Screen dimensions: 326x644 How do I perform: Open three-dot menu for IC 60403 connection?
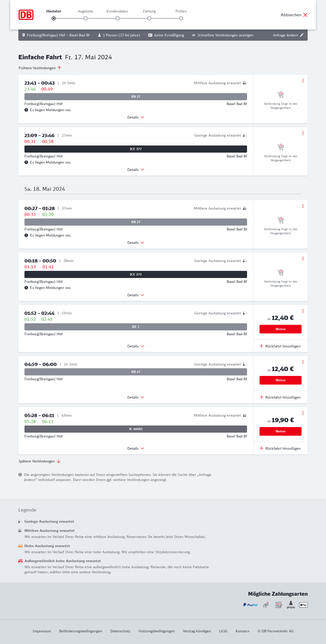click(303, 413)
